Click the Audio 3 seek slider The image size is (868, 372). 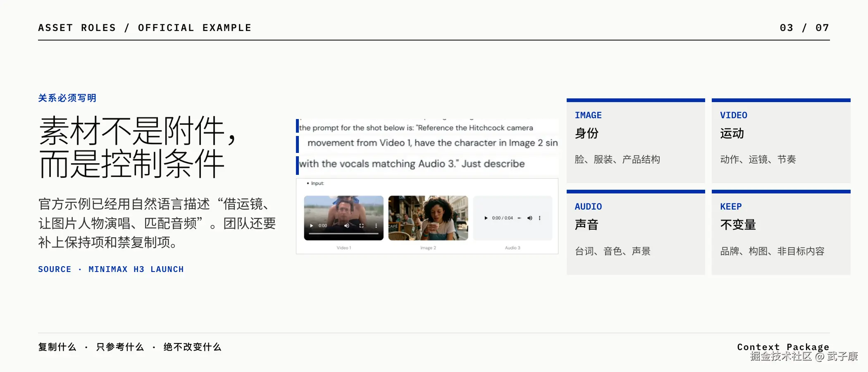[x=519, y=218]
